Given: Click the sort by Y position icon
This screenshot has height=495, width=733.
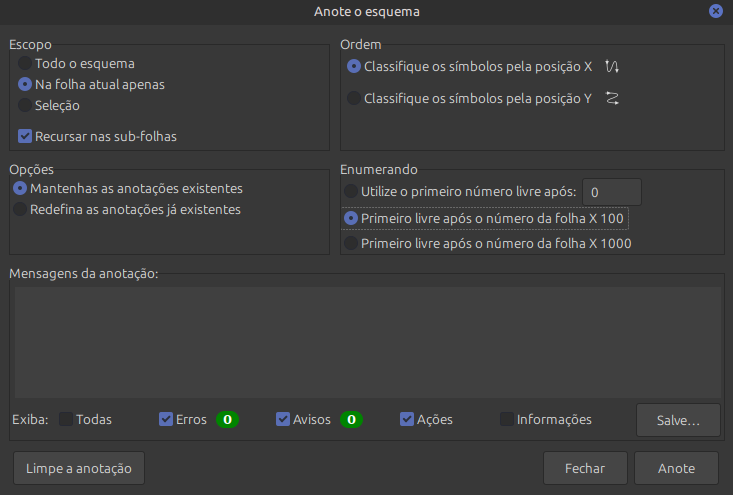Looking at the screenshot, I should coord(613,99).
